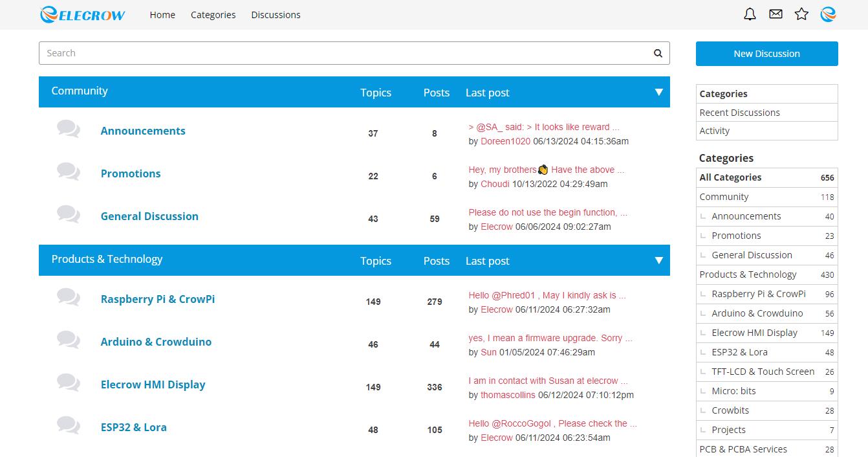Open 'Please do not use the begin function' post

click(x=548, y=212)
